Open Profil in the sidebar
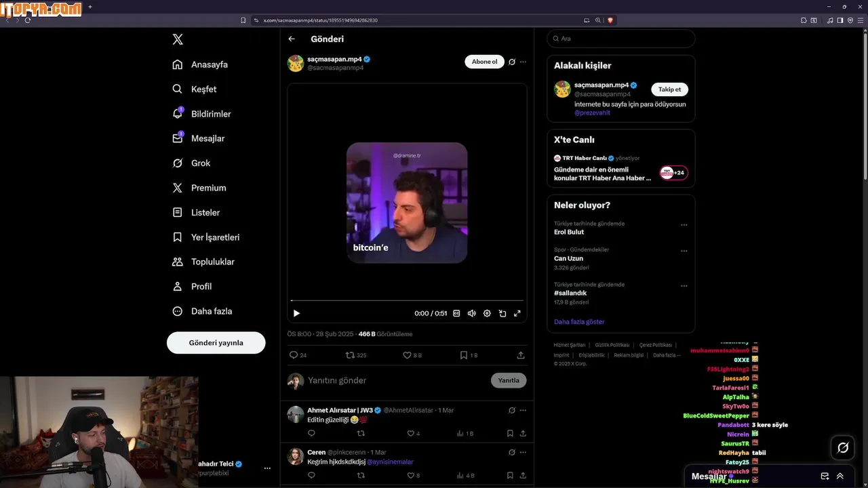This screenshot has width=868, height=488. click(192, 287)
